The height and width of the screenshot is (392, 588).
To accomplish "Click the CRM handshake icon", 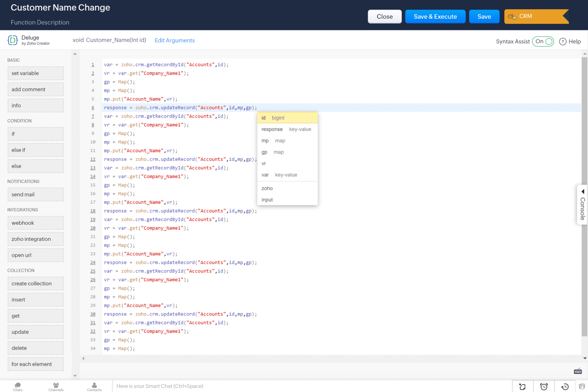I will coord(512,17).
